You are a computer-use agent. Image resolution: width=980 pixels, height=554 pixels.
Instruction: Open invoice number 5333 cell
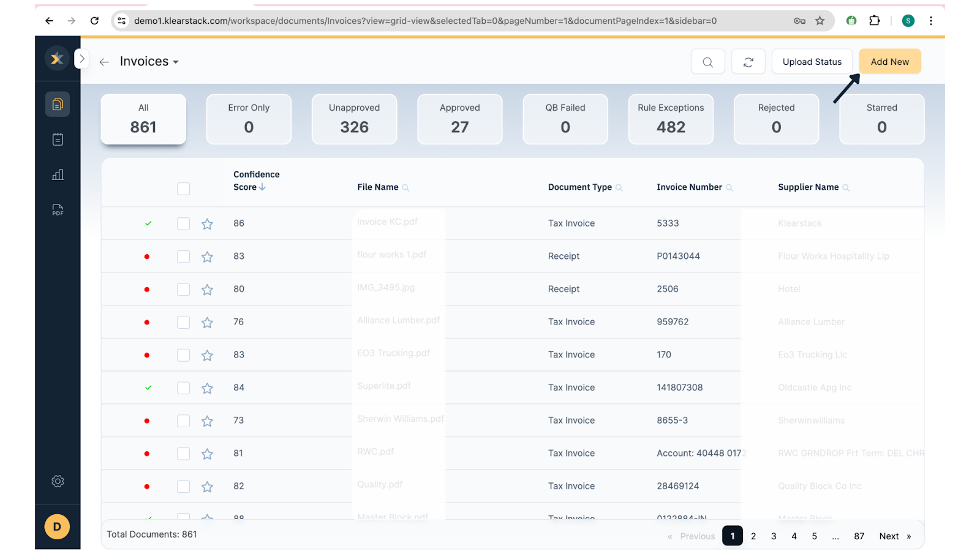click(668, 223)
